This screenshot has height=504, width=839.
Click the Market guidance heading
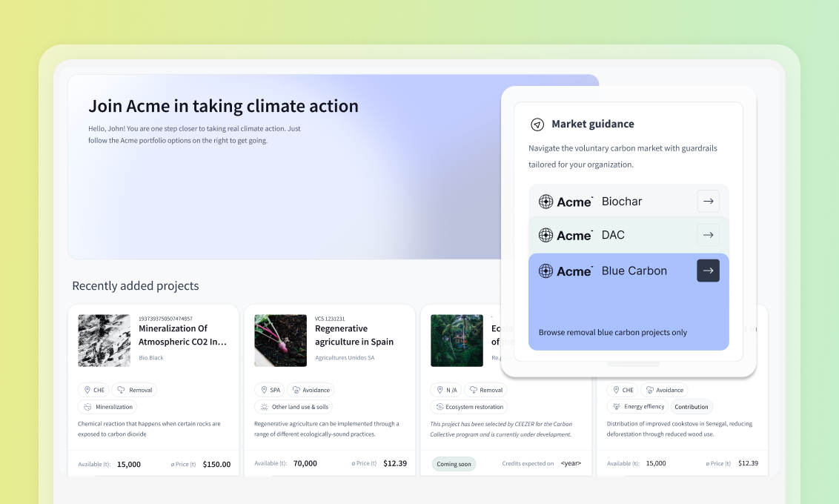[x=593, y=124]
